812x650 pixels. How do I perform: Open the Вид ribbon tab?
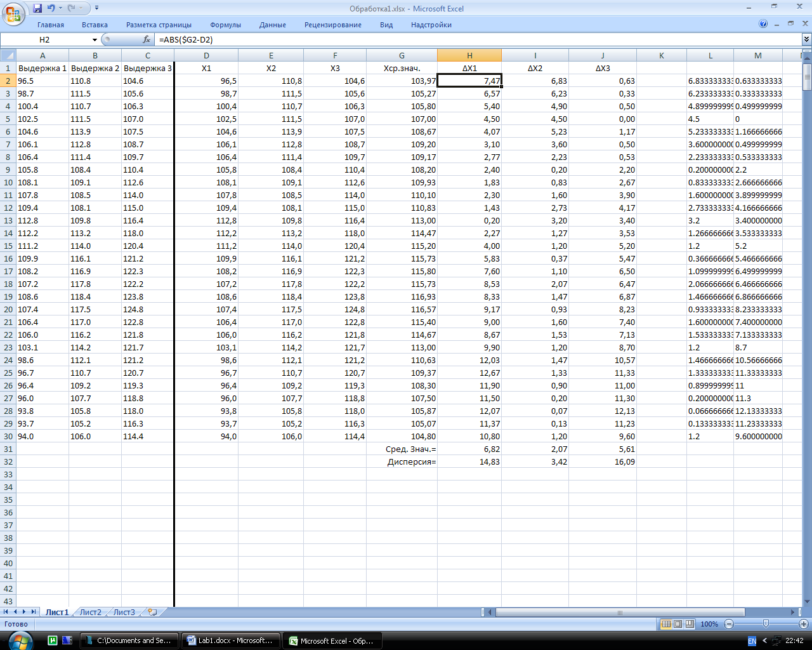tap(386, 25)
